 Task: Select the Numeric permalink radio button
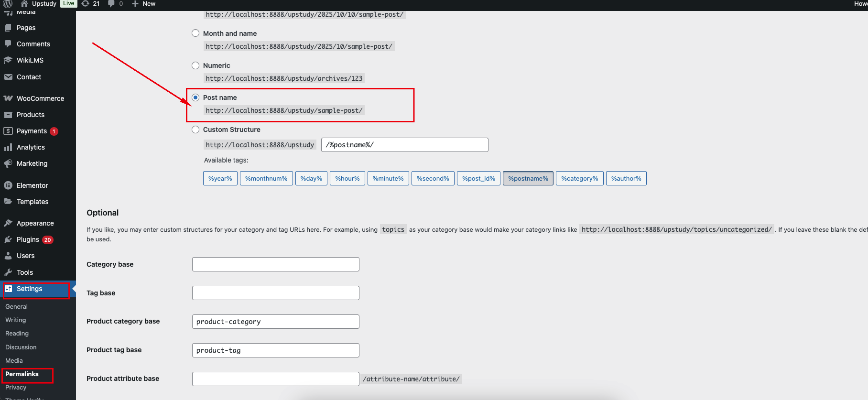(195, 65)
